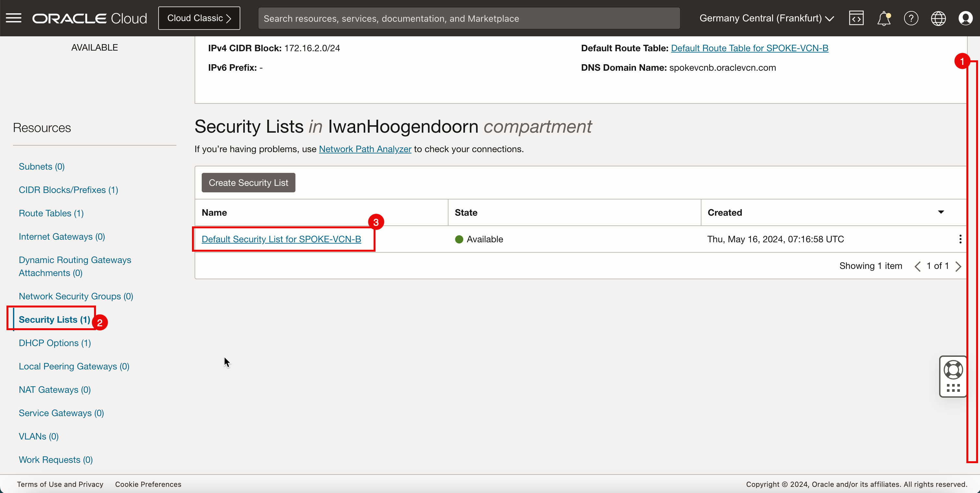Screen dimensions: 980x493
Task: Open the announcements bell icon
Action: coord(883,18)
